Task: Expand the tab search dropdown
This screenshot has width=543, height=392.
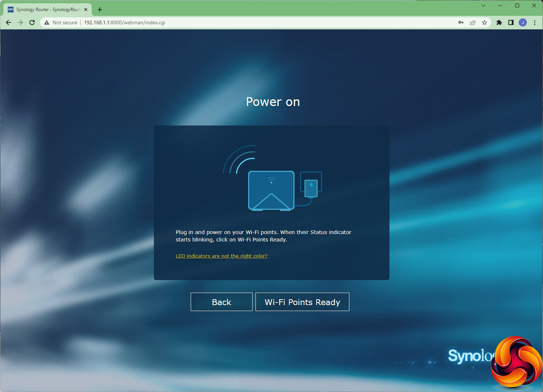Action: [483, 6]
